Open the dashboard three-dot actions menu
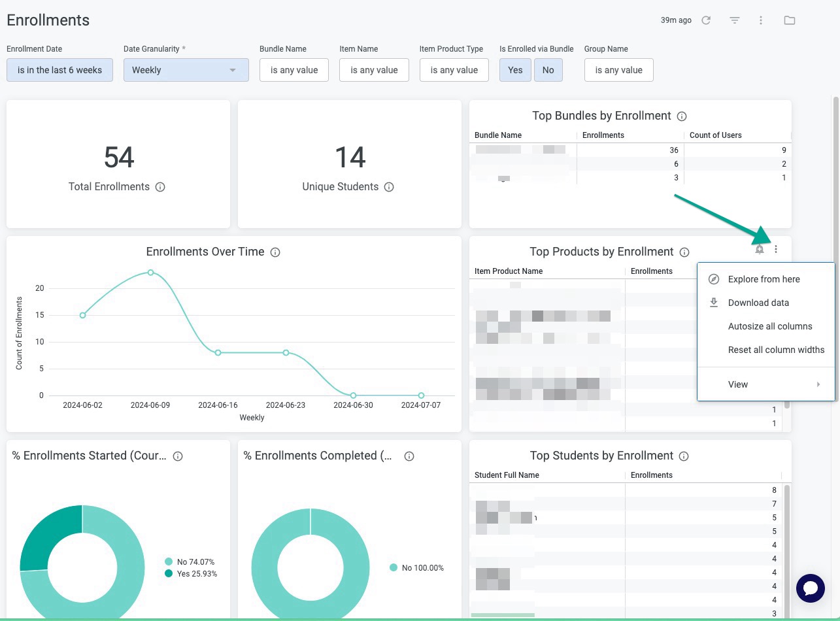The image size is (840, 621). click(760, 20)
